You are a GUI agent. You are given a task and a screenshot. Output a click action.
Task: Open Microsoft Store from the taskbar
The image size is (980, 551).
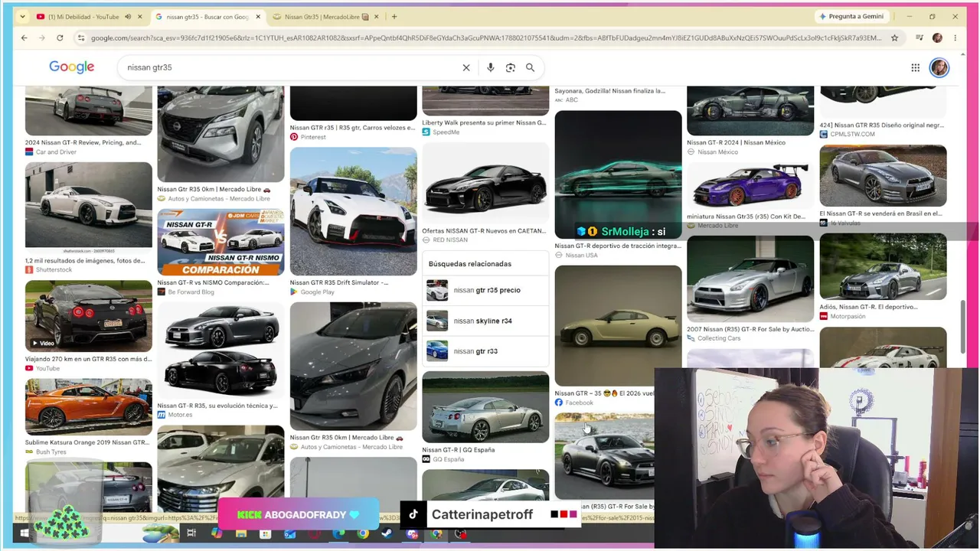[266, 533]
